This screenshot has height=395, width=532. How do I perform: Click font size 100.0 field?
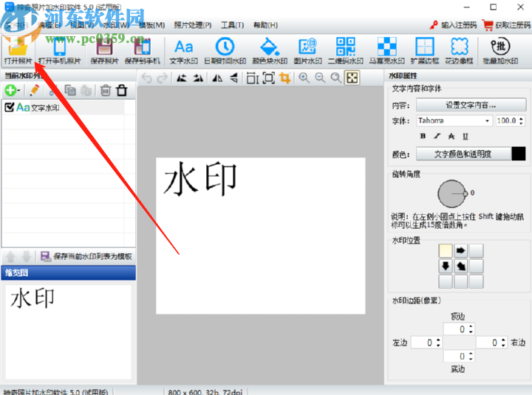pyautogui.click(x=507, y=120)
